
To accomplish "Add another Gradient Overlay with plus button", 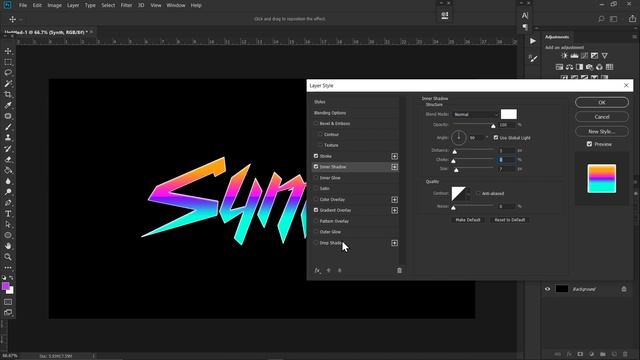I will 394,210.
